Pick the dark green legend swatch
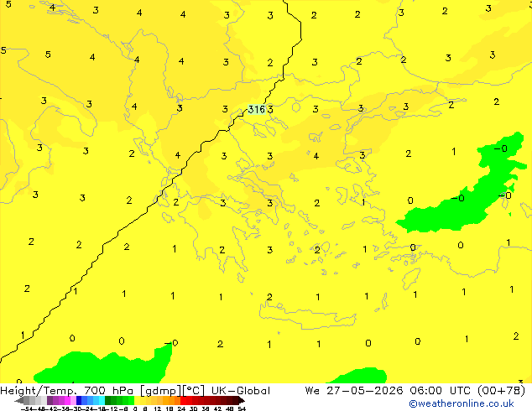The image size is (532, 411). (x=108, y=400)
